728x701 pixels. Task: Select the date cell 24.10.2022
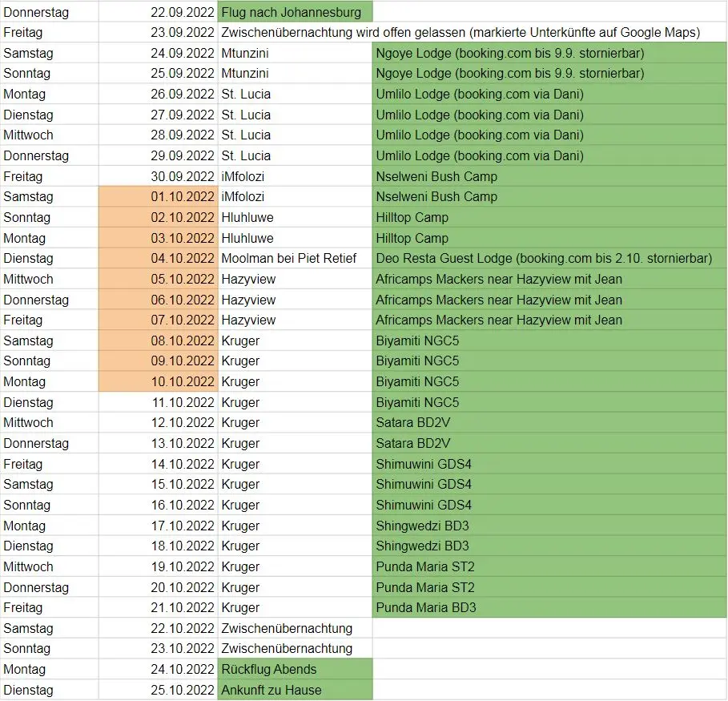coord(159,669)
